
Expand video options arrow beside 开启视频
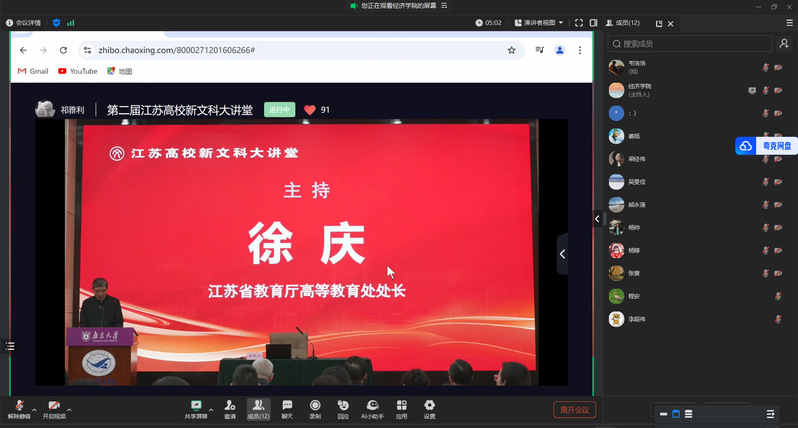coord(69,409)
